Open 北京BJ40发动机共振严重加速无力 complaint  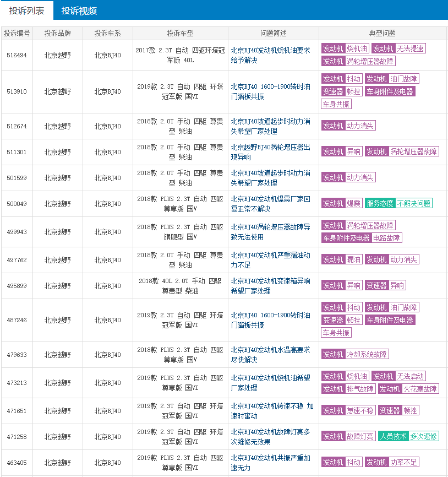pyautogui.click(x=270, y=463)
